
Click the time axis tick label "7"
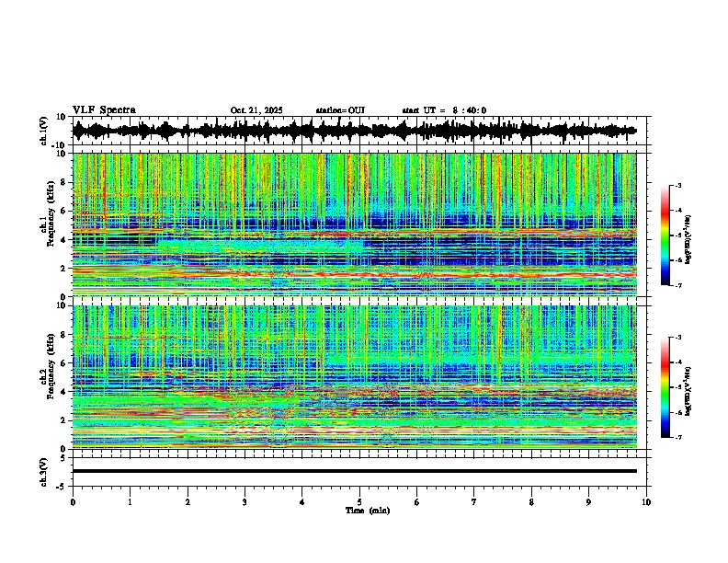click(x=474, y=502)
